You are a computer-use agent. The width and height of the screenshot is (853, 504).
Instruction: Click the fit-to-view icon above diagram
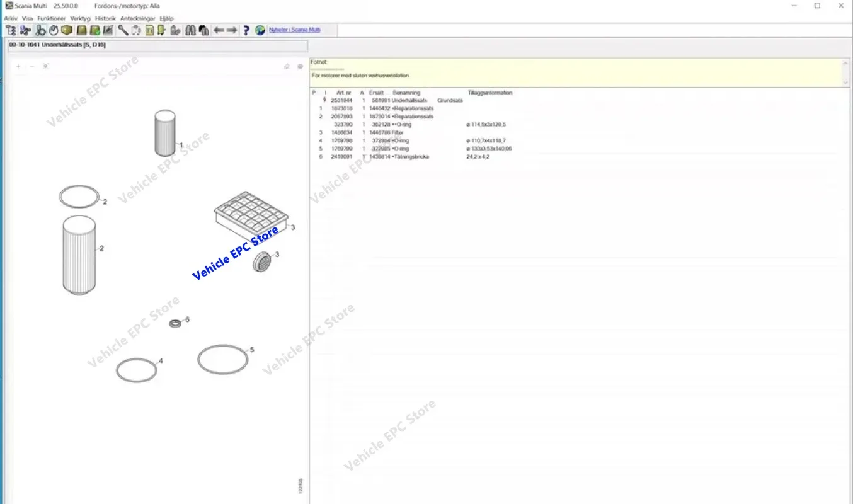(45, 66)
